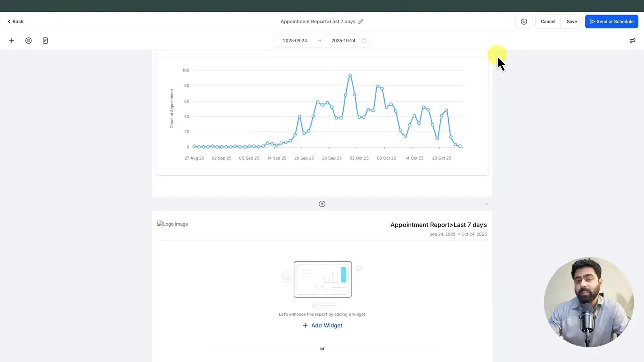Click the '100' y-axis value

186,70
